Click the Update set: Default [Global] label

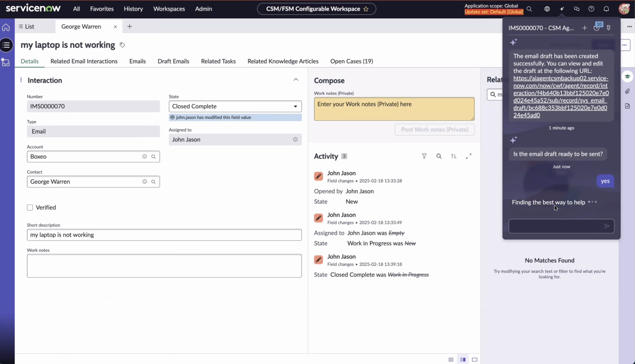point(494,12)
